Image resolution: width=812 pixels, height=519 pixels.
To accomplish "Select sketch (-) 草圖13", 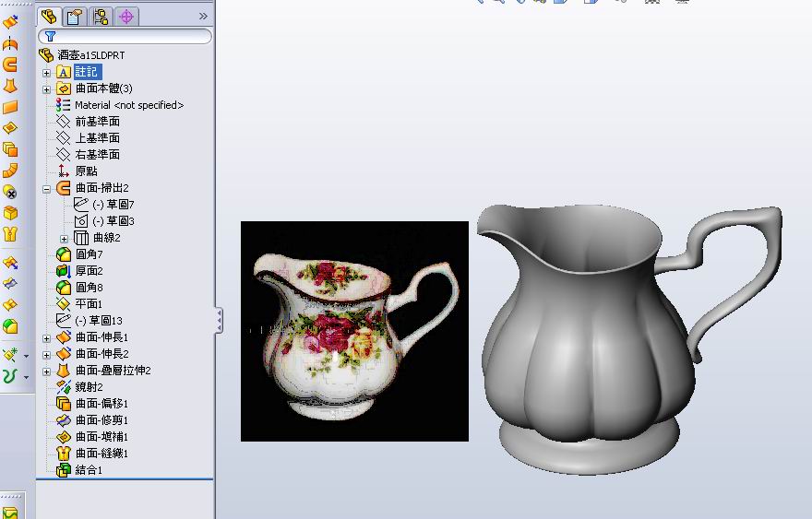I will point(99,320).
